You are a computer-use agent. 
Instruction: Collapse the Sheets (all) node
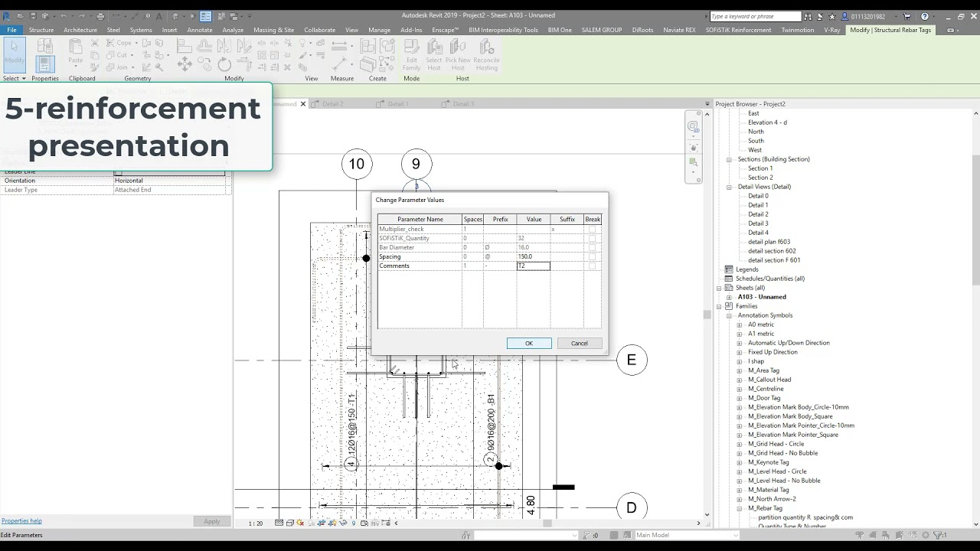point(719,288)
